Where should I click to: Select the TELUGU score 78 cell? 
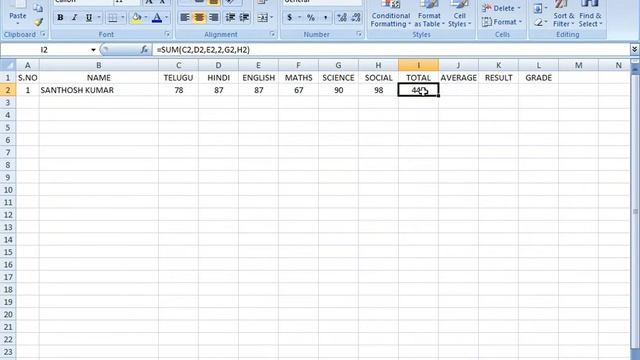click(178, 90)
